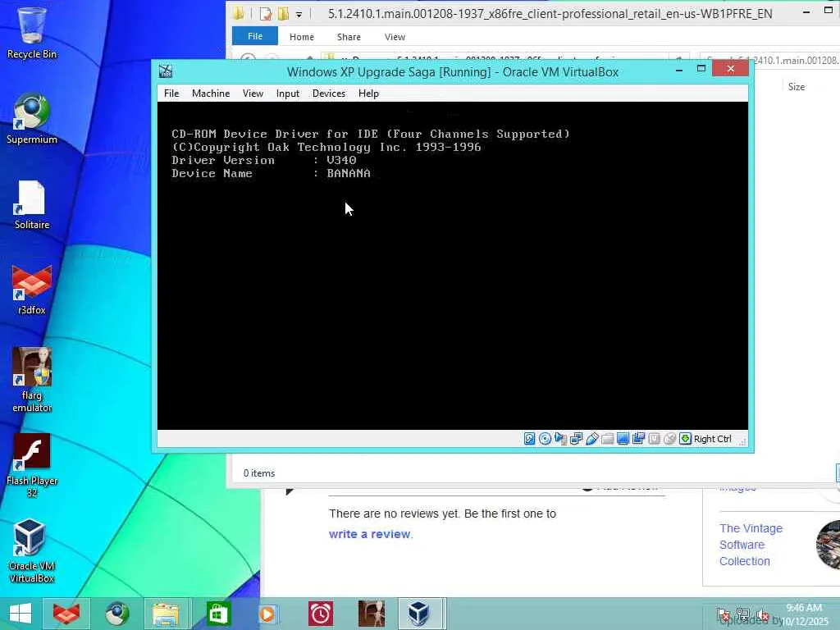Close the VirtualBox window
840x630 pixels.
coord(730,68)
